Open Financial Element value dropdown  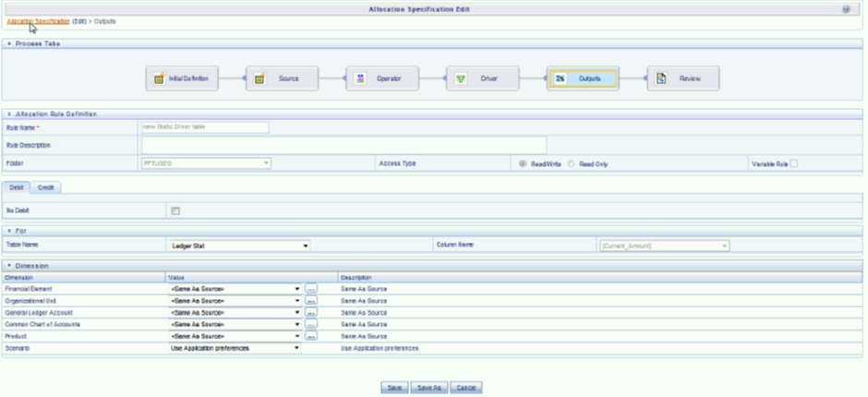pos(235,288)
